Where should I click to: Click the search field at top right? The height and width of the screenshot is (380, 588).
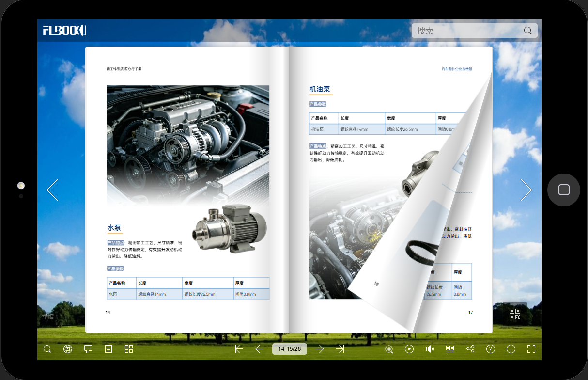(474, 31)
